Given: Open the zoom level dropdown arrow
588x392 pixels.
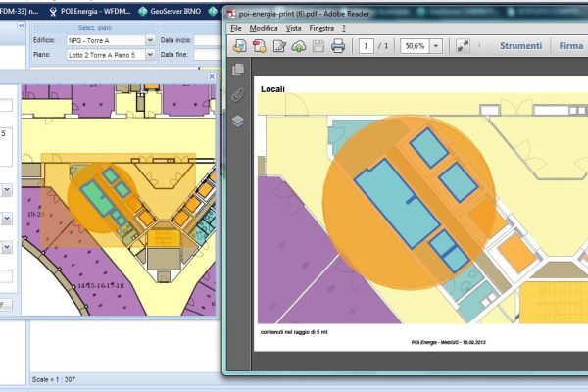Looking at the screenshot, I should point(436,46).
